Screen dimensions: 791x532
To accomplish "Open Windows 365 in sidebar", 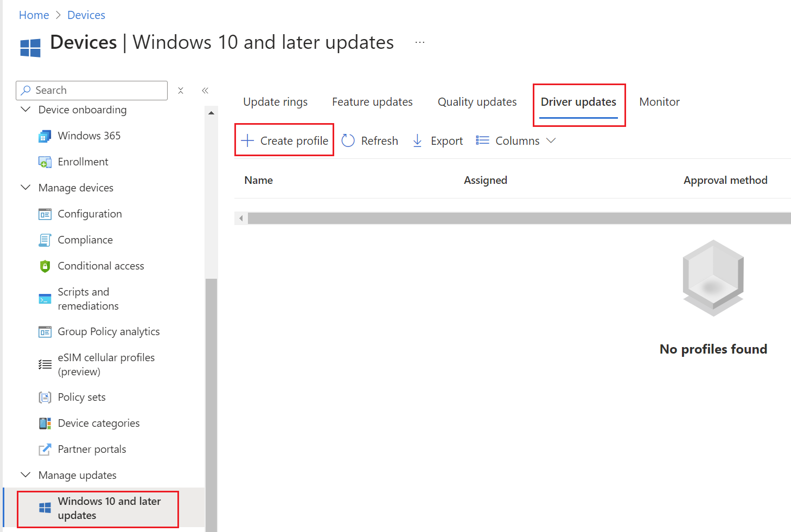I will [89, 136].
